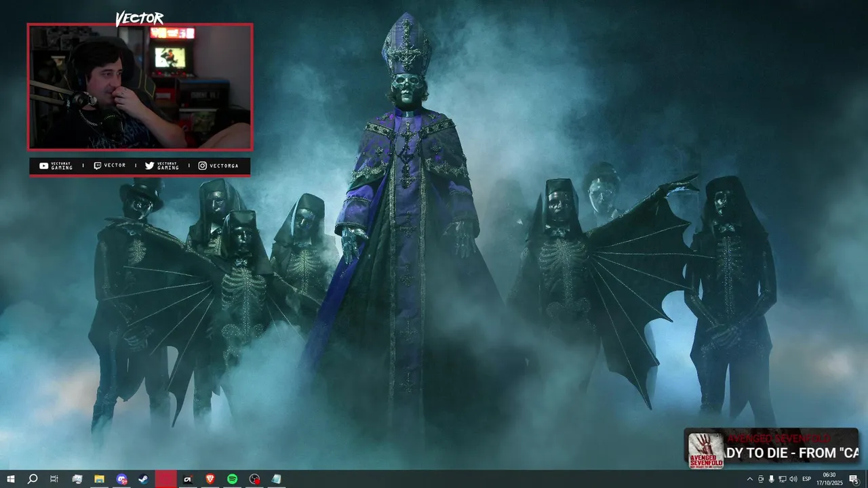868x488 pixels.
Task: Open network status tray icon
Action: pyautogui.click(x=782, y=479)
